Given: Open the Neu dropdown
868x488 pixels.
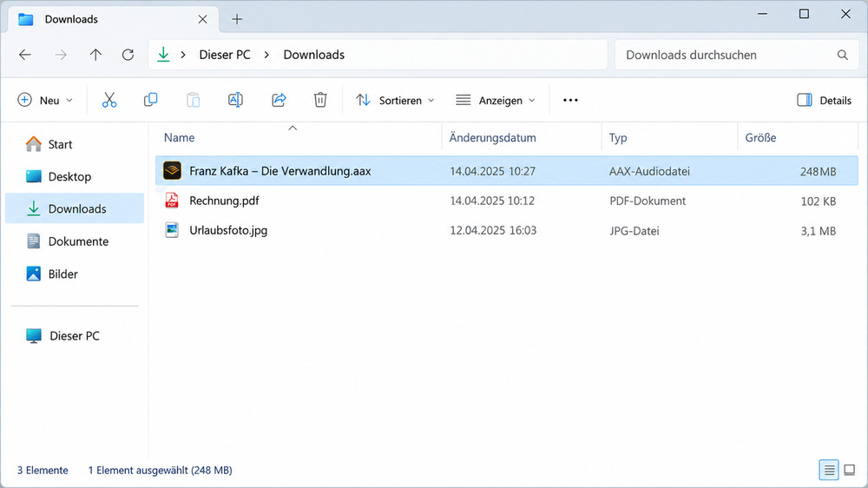Looking at the screenshot, I should tap(45, 100).
